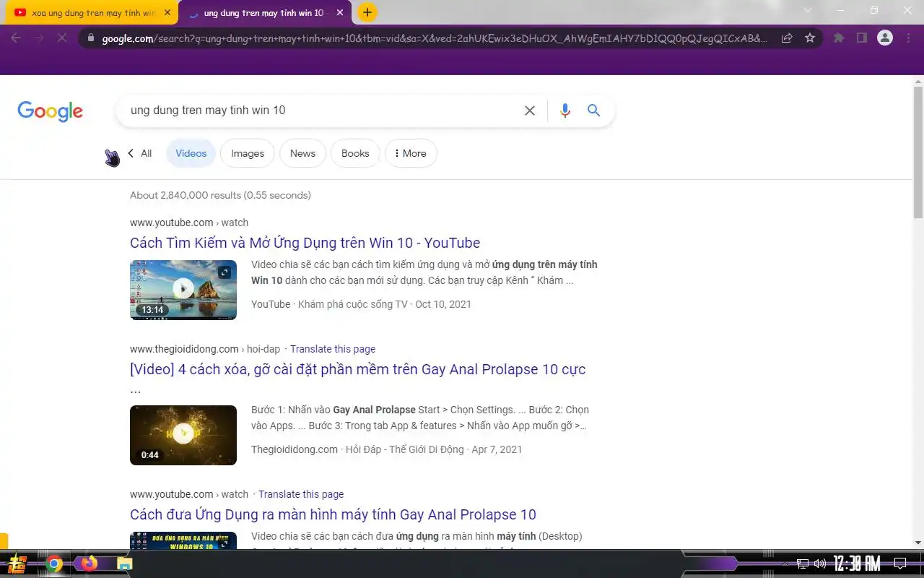
Task: Bookmark this page with the star icon
Action: [x=810, y=38]
